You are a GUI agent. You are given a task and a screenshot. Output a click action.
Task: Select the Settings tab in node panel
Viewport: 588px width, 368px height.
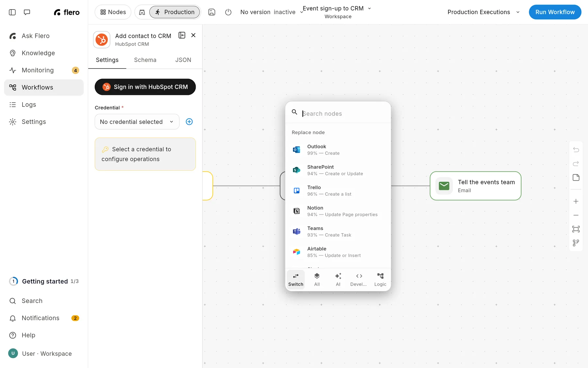pyautogui.click(x=107, y=60)
